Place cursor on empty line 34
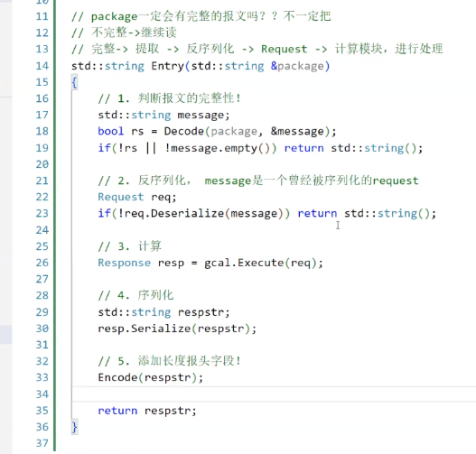 pyautogui.click(x=273, y=394)
